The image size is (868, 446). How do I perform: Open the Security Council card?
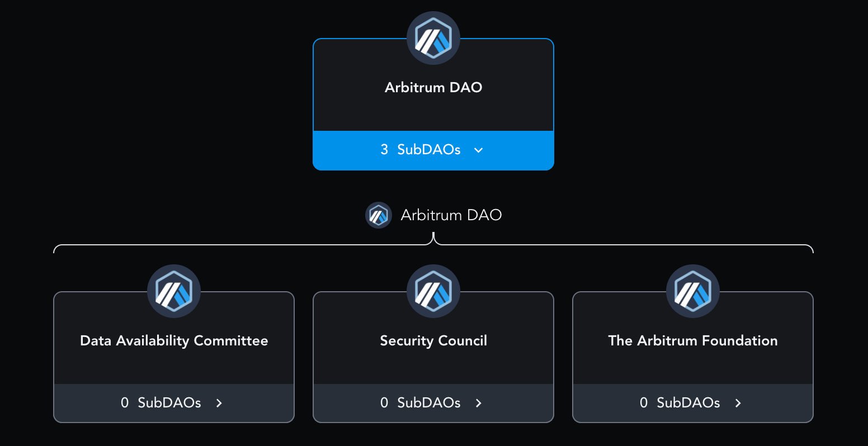pos(433,340)
